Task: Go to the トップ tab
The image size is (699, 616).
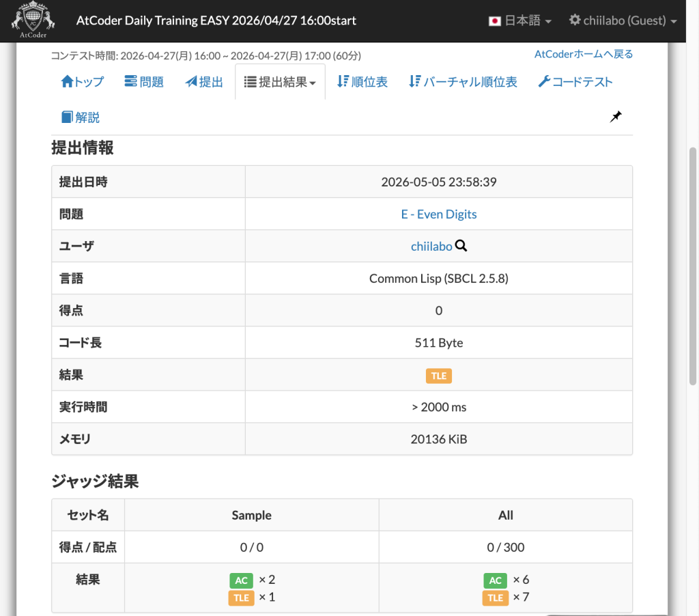Action: tap(82, 82)
